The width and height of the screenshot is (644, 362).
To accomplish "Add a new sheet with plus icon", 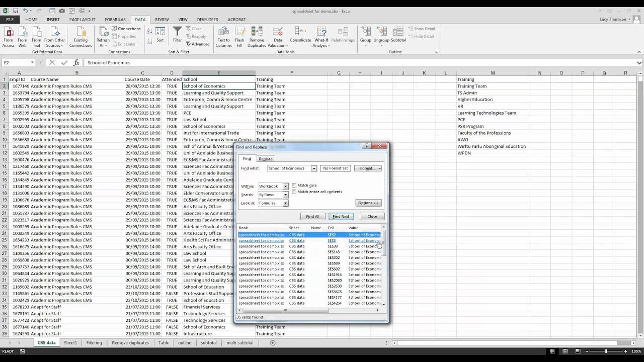I will click(273, 343).
